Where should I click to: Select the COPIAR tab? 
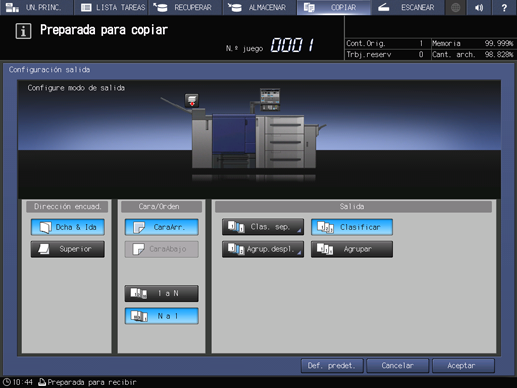pos(333,7)
